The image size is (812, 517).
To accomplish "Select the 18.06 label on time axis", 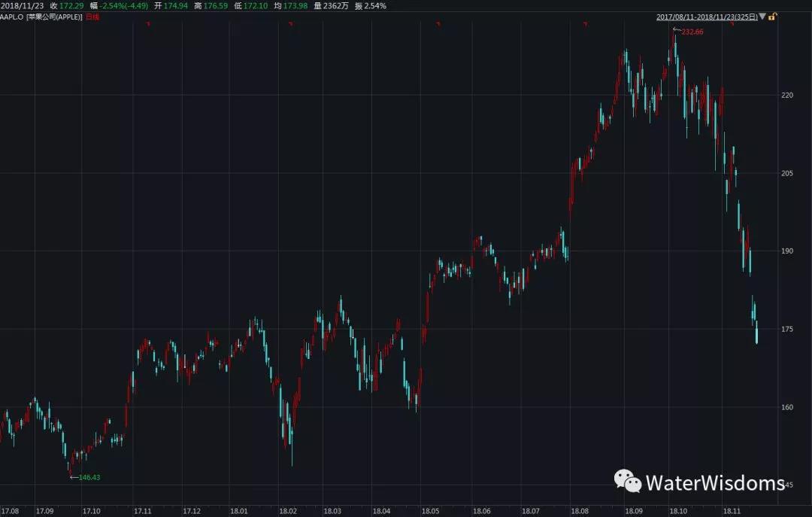I will (x=481, y=511).
